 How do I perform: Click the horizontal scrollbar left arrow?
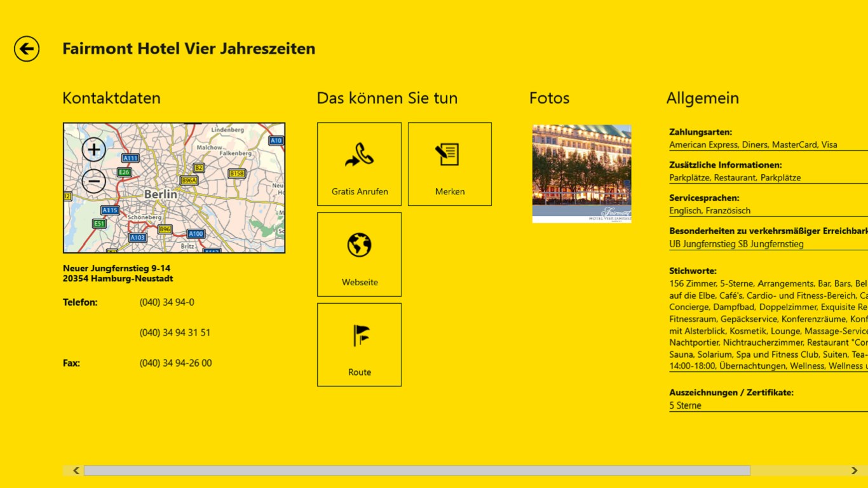pos(76,471)
